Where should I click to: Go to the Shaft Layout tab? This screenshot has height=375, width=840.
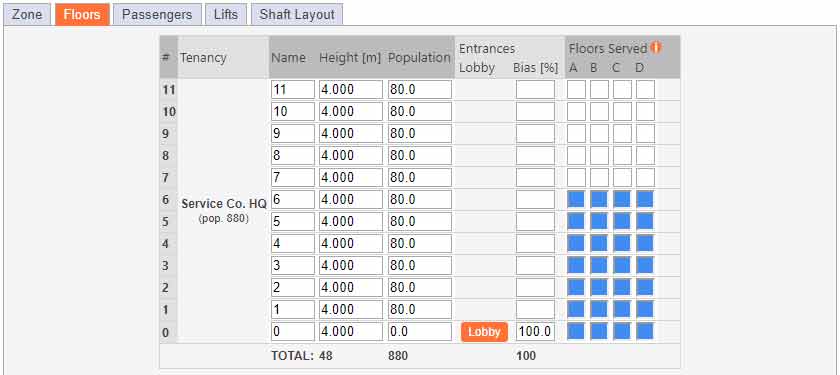pos(297,14)
